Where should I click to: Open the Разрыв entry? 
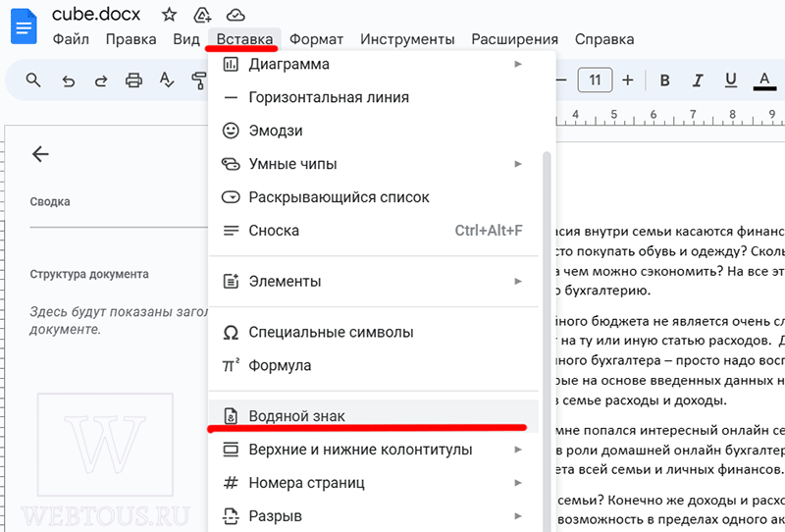(x=374, y=515)
